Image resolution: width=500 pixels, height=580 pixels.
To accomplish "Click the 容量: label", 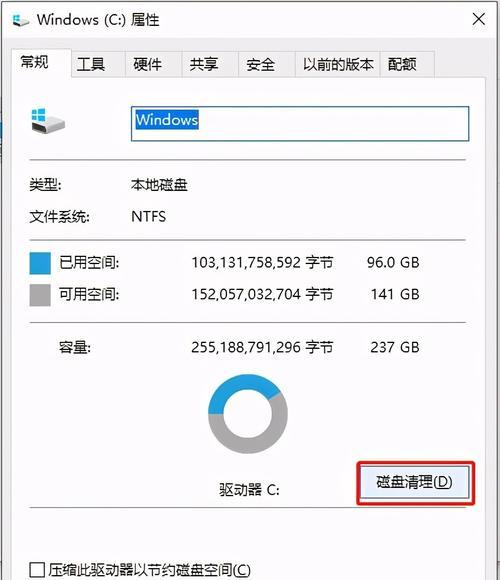I will click(75, 347).
